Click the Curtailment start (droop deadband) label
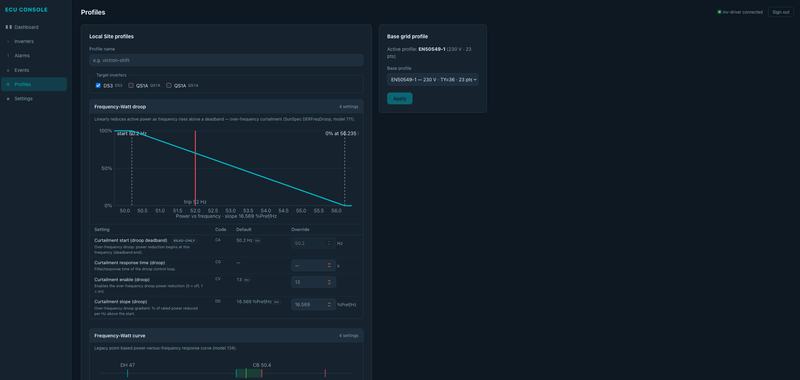 (x=131, y=240)
